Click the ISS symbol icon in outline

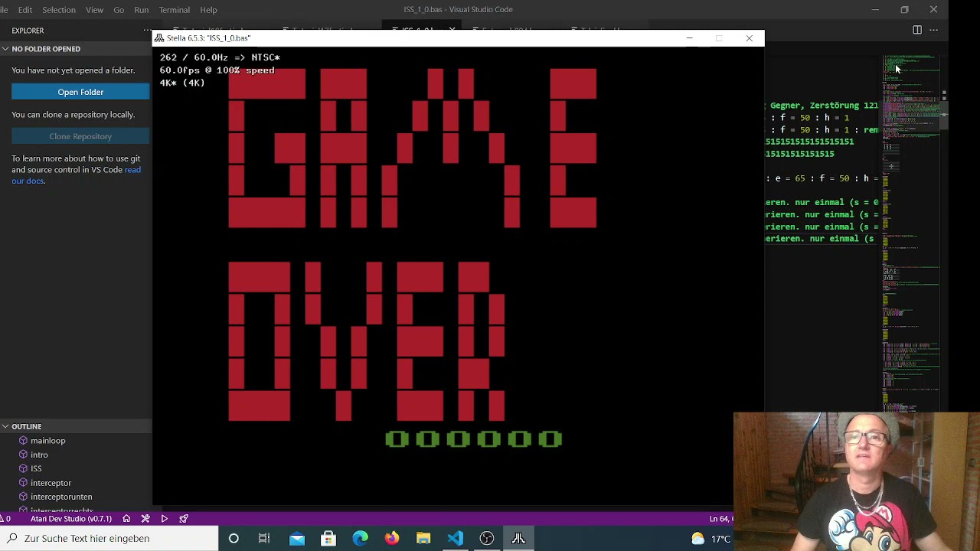click(23, 468)
